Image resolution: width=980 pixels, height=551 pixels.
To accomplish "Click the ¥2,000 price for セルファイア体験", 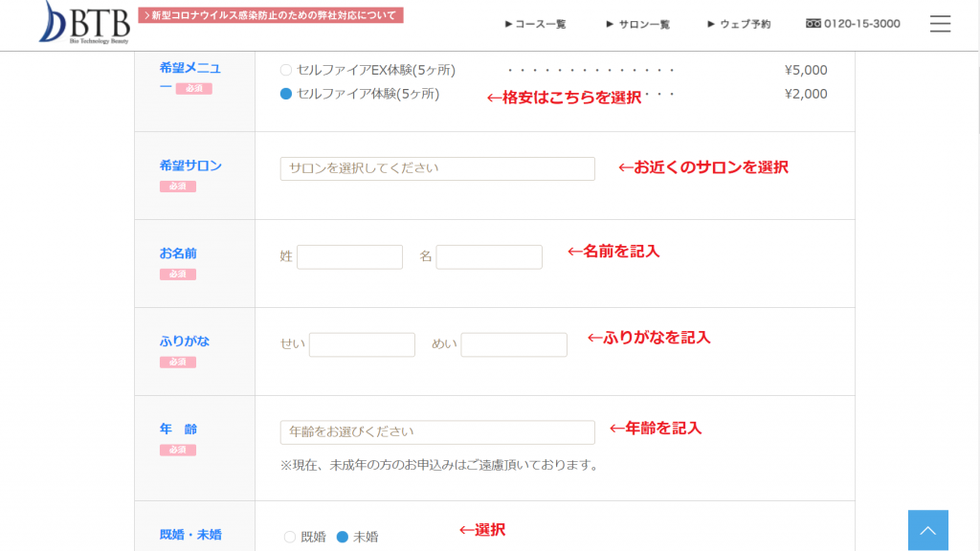I will coord(806,94).
